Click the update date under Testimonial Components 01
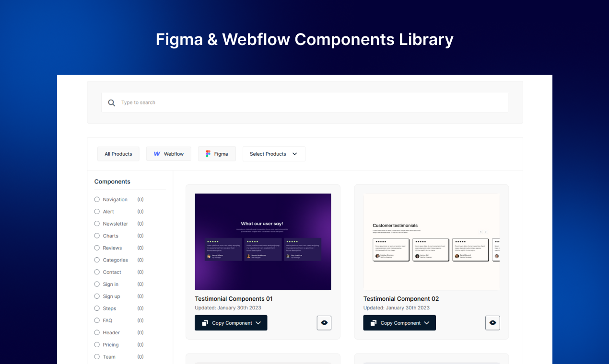The width and height of the screenshot is (609, 364). coord(228,308)
